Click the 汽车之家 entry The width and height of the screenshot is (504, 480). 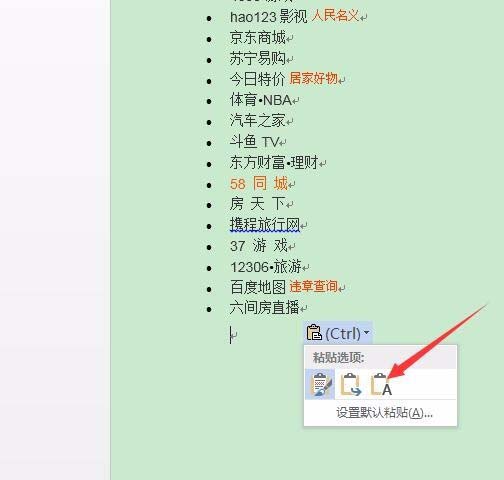click(x=258, y=121)
